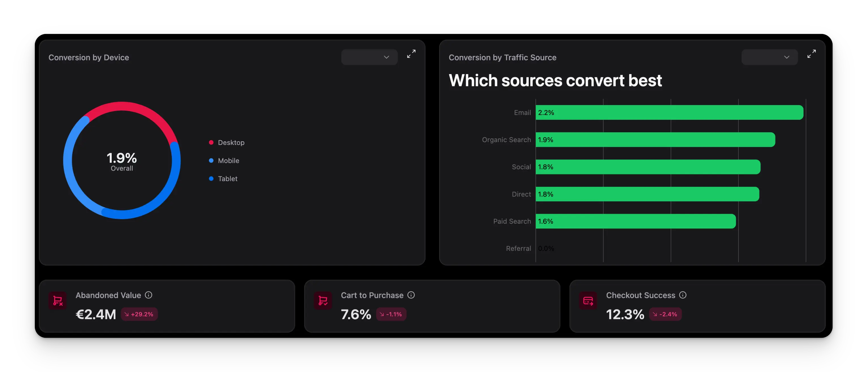Open the Conversion by Traffic Source dropdown

click(x=770, y=57)
